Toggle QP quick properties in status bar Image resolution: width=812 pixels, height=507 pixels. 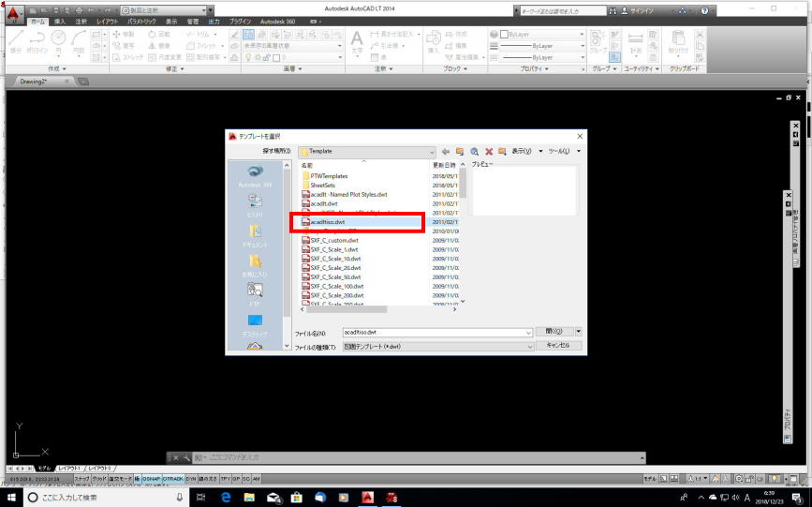236,479
